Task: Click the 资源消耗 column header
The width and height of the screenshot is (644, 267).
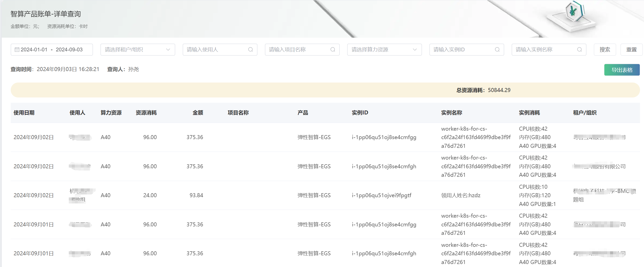Action: coord(146,113)
